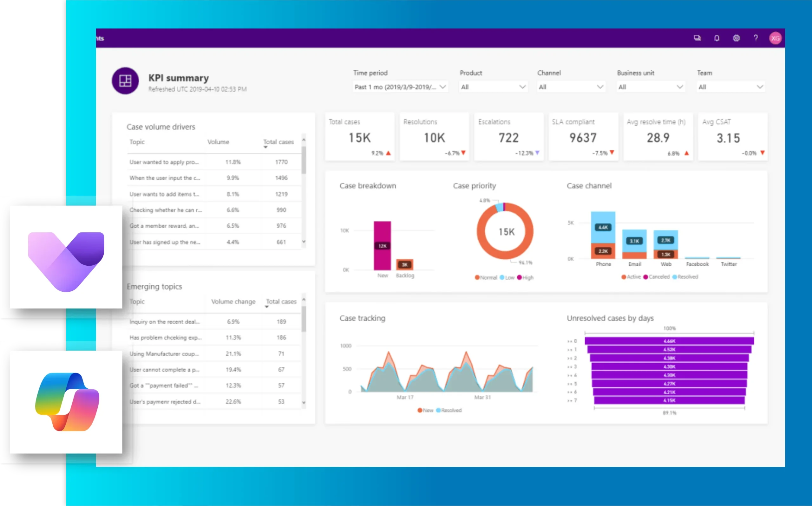Click the Phone 4.4K resolved bar segment
Image resolution: width=812 pixels, height=506 pixels.
pos(603,228)
